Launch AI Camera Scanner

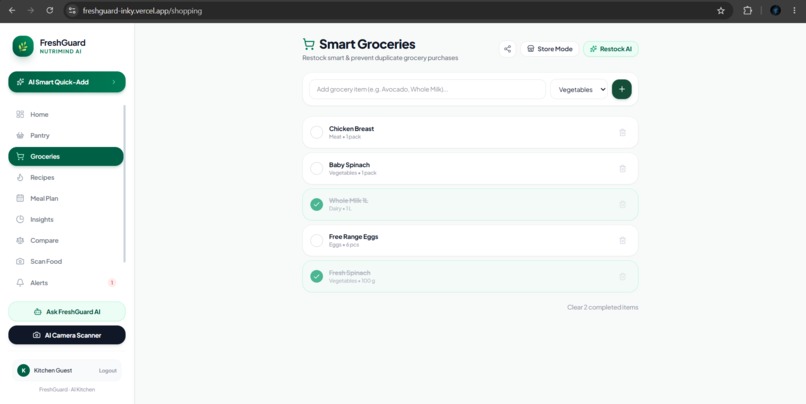click(67, 335)
